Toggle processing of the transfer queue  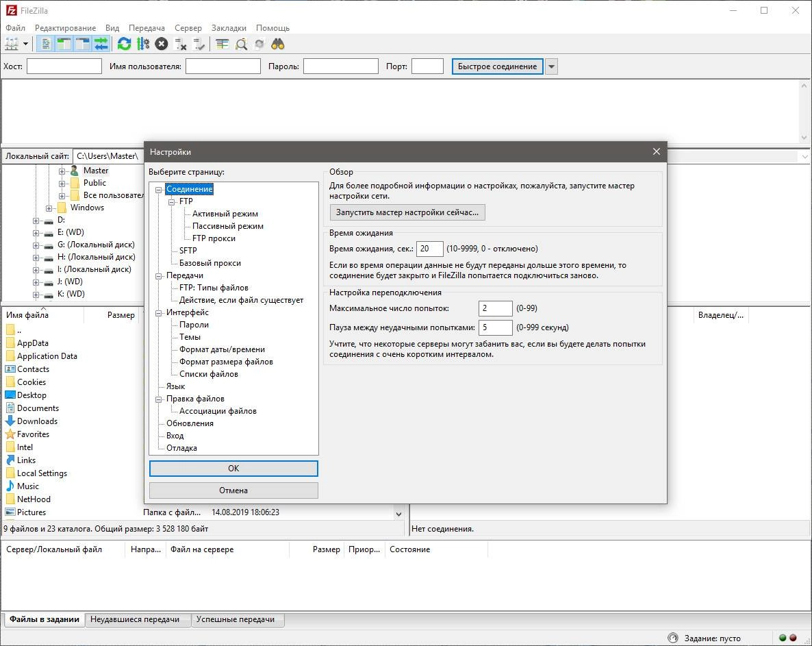143,44
